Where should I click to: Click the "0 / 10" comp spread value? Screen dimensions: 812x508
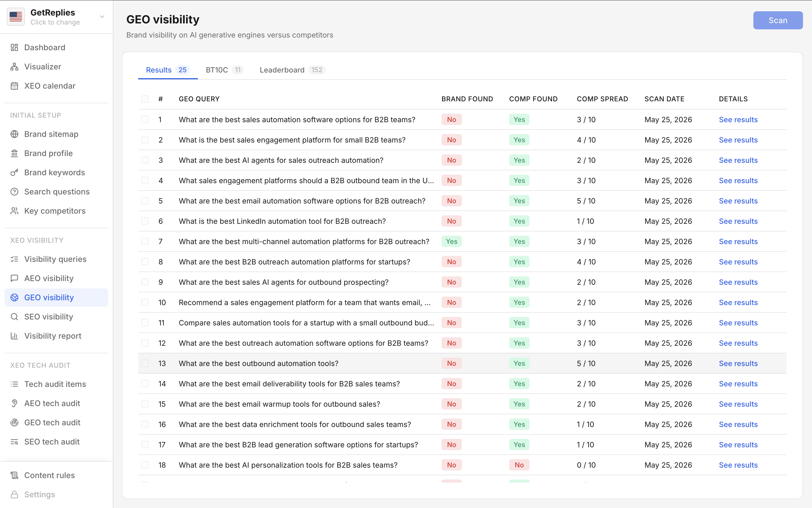586,465
